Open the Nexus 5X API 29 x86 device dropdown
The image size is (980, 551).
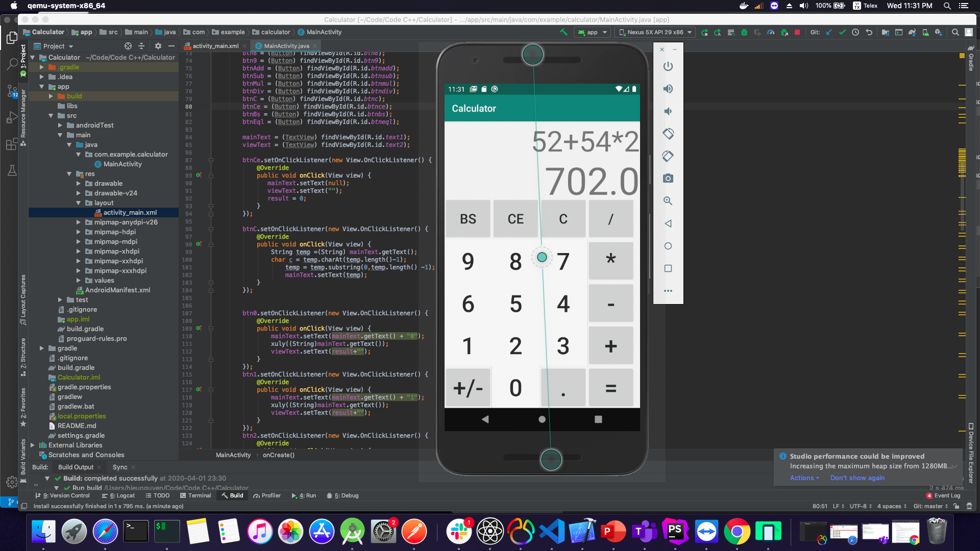(x=655, y=32)
